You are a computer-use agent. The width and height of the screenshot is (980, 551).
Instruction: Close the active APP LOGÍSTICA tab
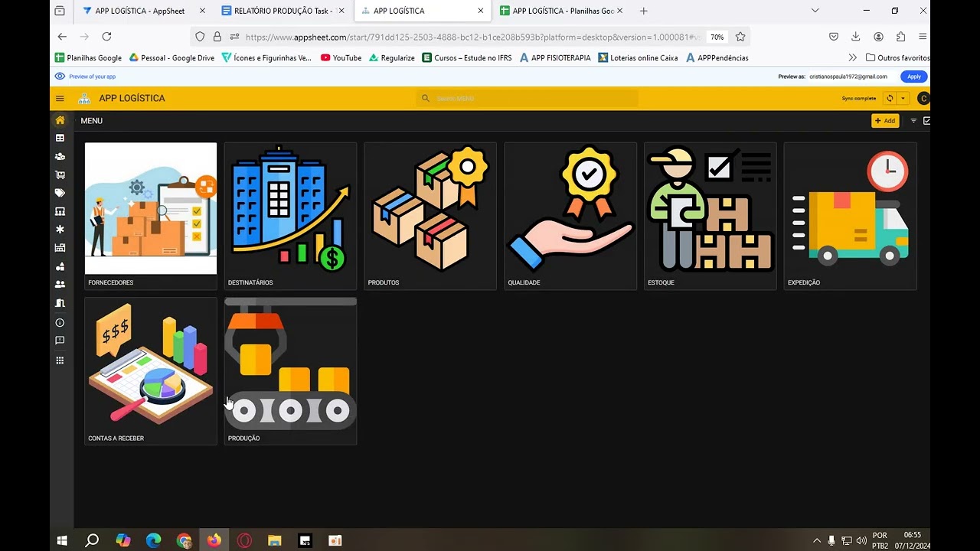point(480,11)
